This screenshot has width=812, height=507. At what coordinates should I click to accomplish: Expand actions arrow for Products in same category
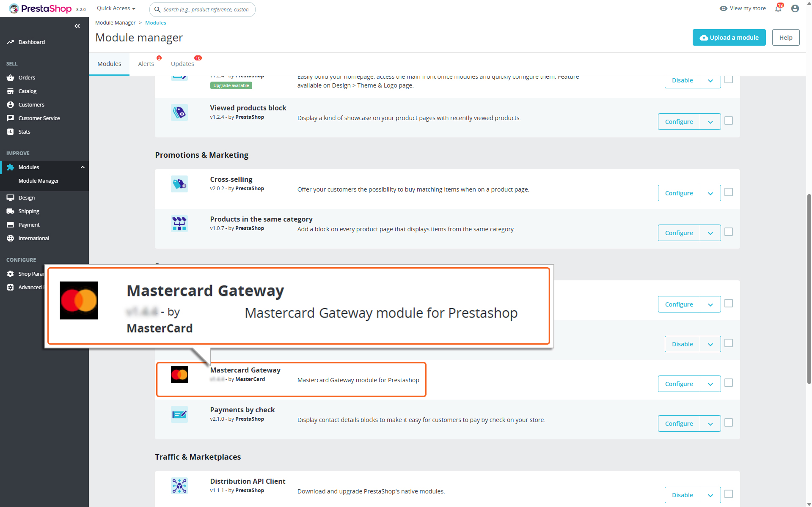pyautogui.click(x=710, y=233)
